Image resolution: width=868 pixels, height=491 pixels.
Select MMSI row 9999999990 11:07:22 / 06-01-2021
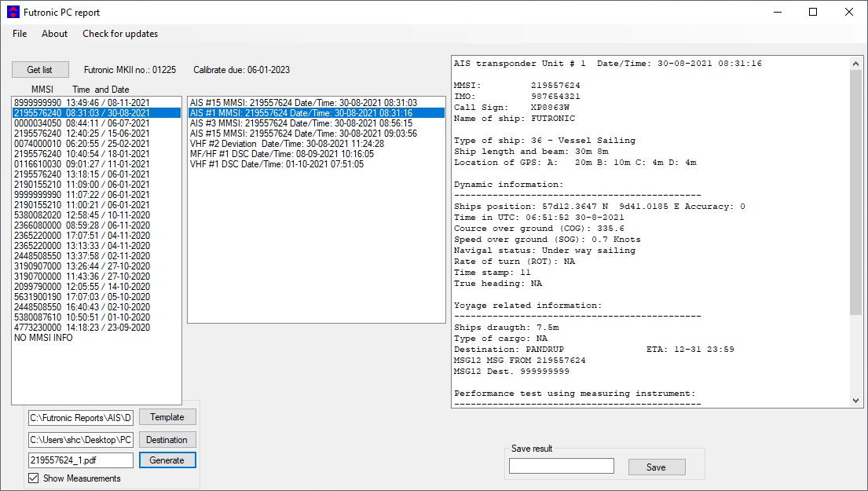point(97,195)
